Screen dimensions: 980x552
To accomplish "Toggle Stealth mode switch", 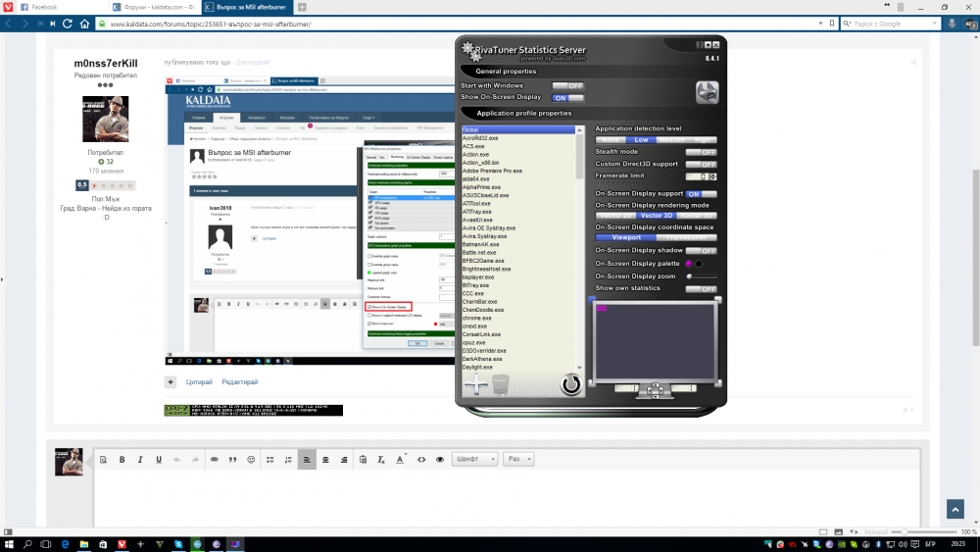I will [x=701, y=152].
